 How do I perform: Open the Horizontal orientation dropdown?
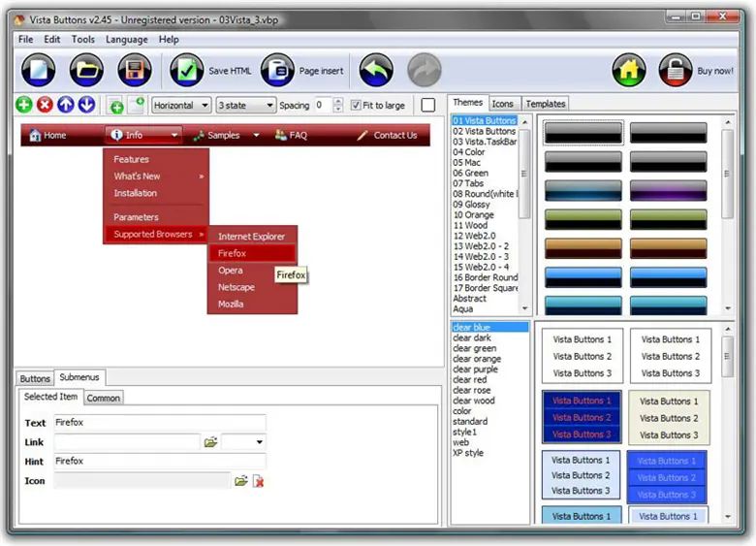[x=181, y=105]
